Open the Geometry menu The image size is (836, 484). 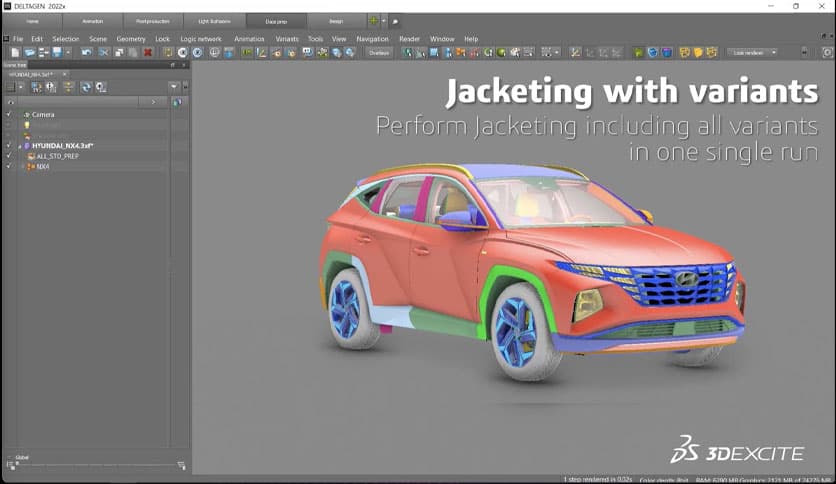pos(130,39)
